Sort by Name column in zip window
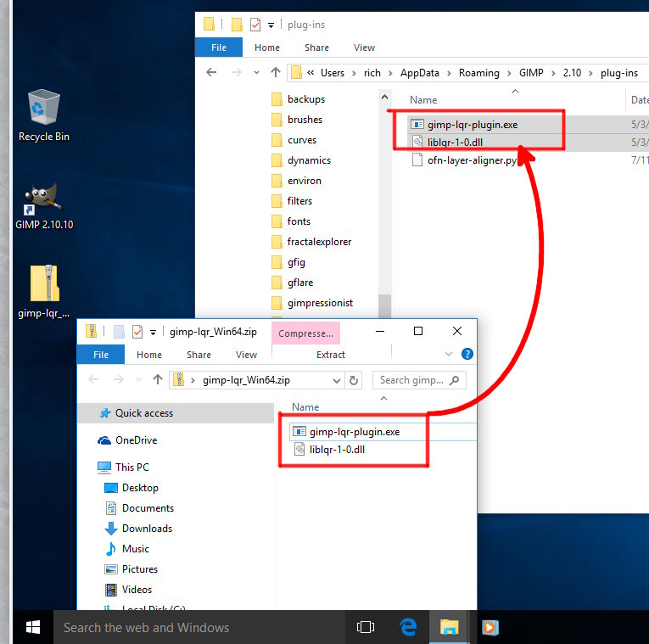Image resolution: width=649 pixels, height=644 pixels. pyautogui.click(x=305, y=406)
